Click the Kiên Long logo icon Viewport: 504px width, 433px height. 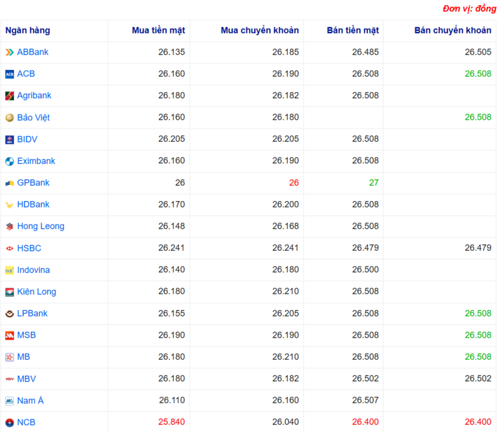[x=9, y=292]
